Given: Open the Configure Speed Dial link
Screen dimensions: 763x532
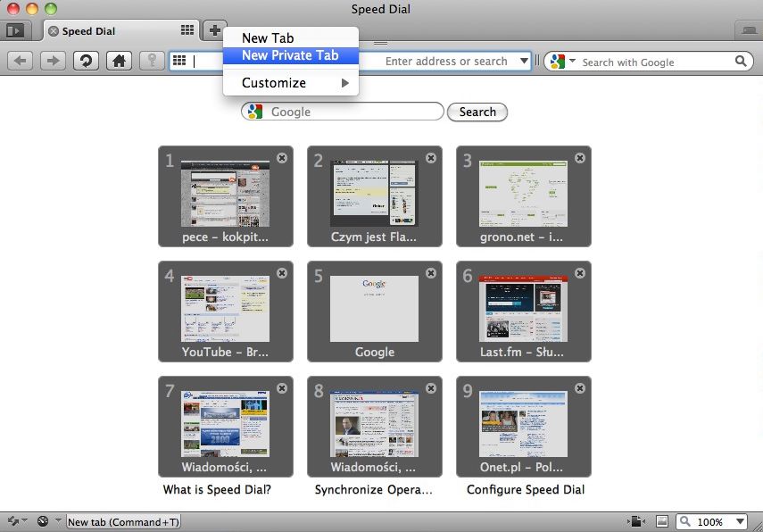Looking at the screenshot, I should (x=526, y=490).
